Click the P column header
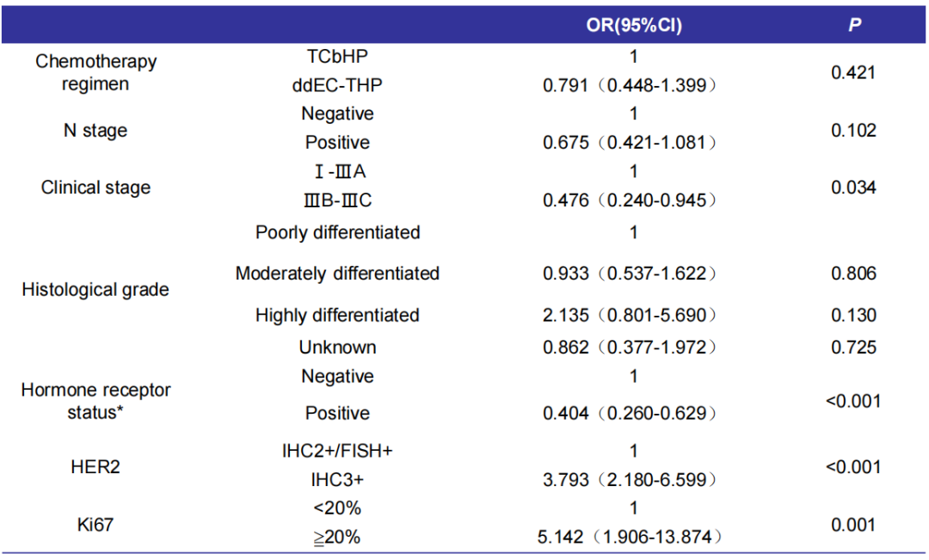The height and width of the screenshot is (560, 929). pyautogui.click(x=854, y=26)
